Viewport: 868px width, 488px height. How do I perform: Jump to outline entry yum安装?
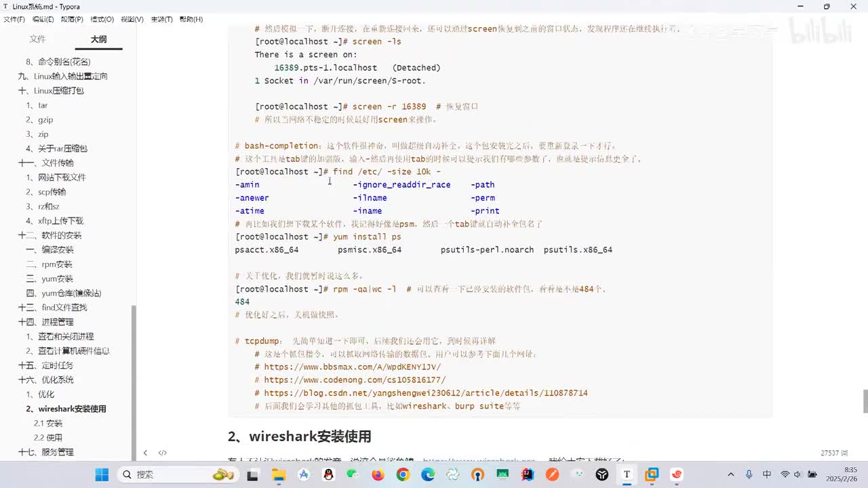pos(50,279)
